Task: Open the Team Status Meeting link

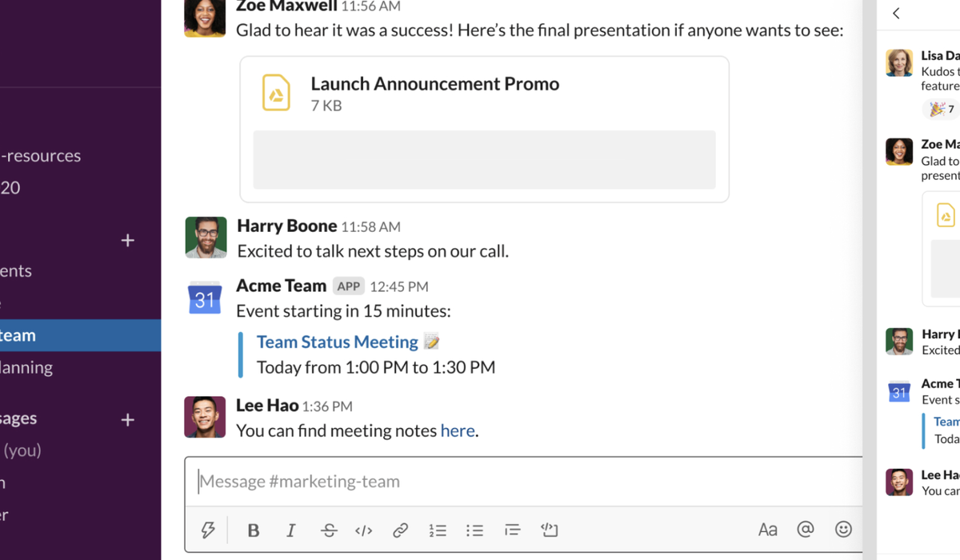Action: [338, 342]
